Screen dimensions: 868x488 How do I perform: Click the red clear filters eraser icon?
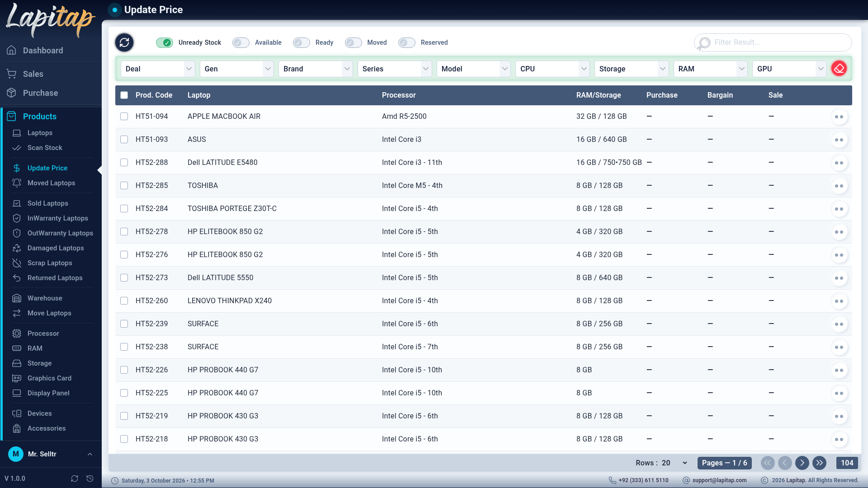[839, 69]
